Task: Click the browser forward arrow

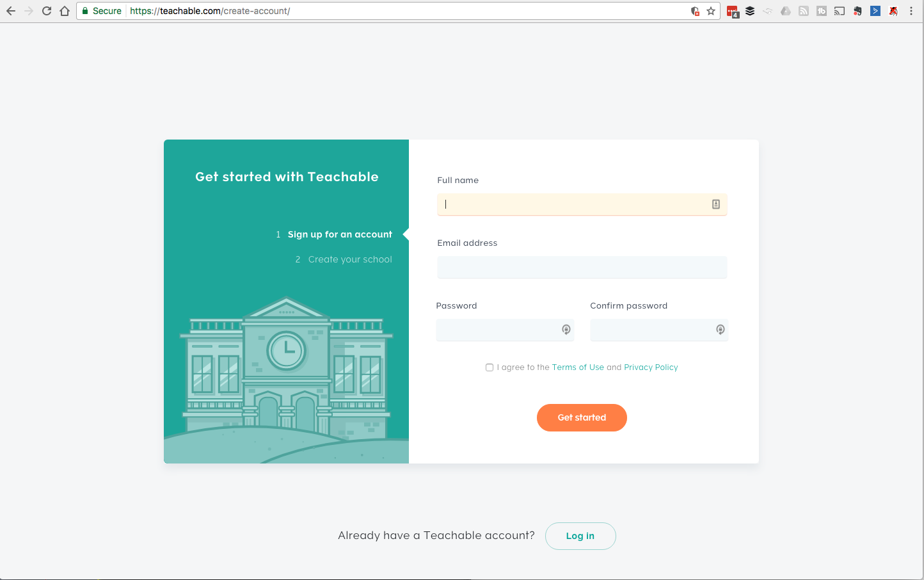Action: point(29,11)
